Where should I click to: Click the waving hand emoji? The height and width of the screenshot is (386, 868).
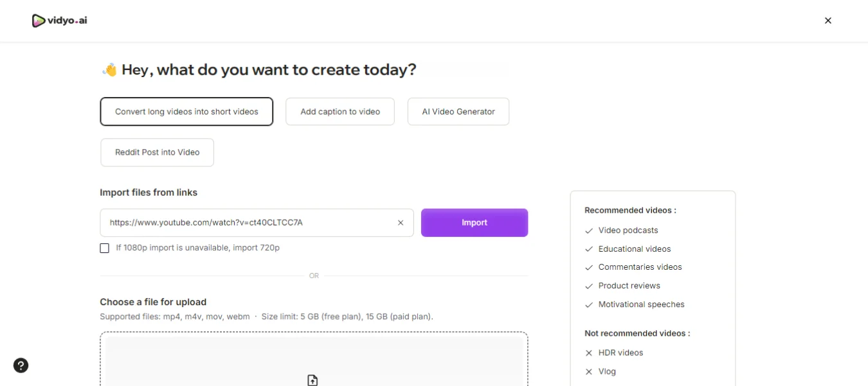click(109, 70)
